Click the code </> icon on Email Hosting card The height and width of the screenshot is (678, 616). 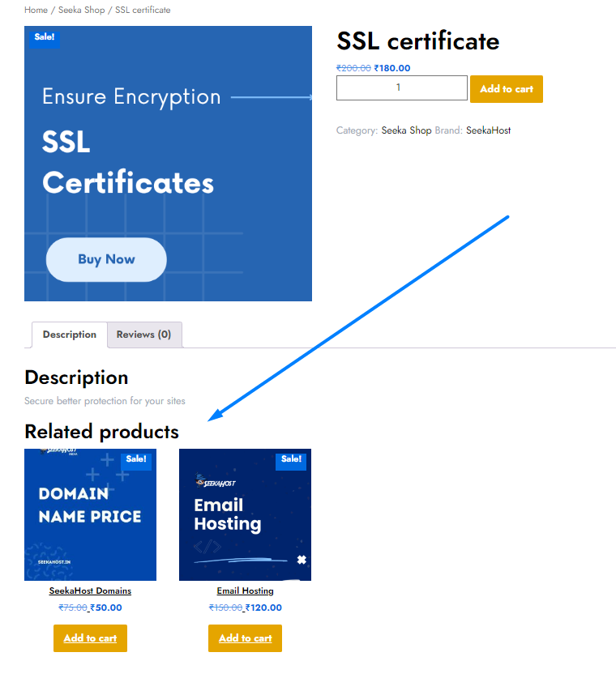(x=207, y=545)
